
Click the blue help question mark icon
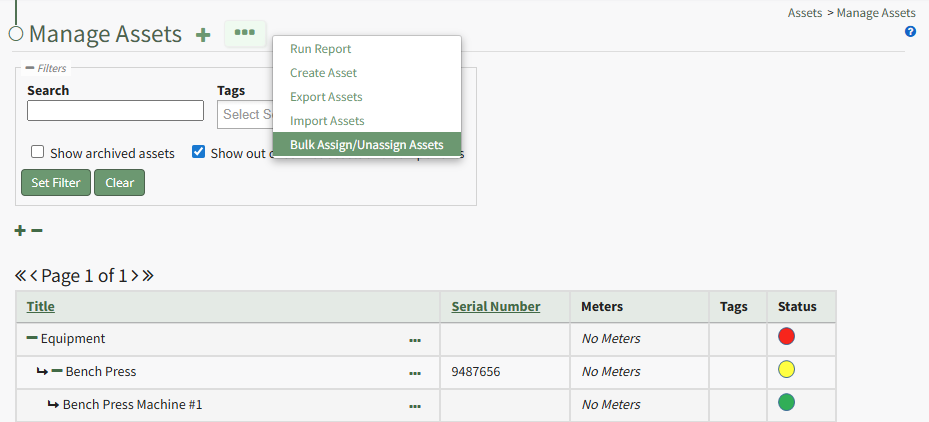910,32
